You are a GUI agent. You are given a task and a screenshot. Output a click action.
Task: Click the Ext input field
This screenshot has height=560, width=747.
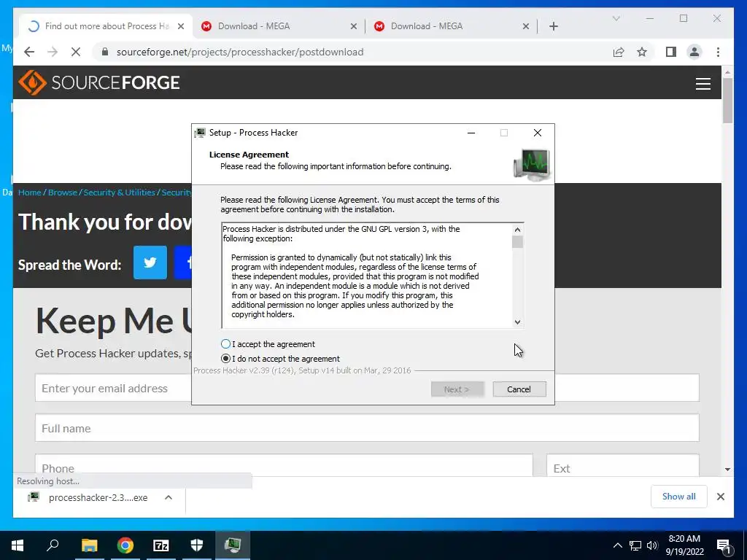[623, 465]
